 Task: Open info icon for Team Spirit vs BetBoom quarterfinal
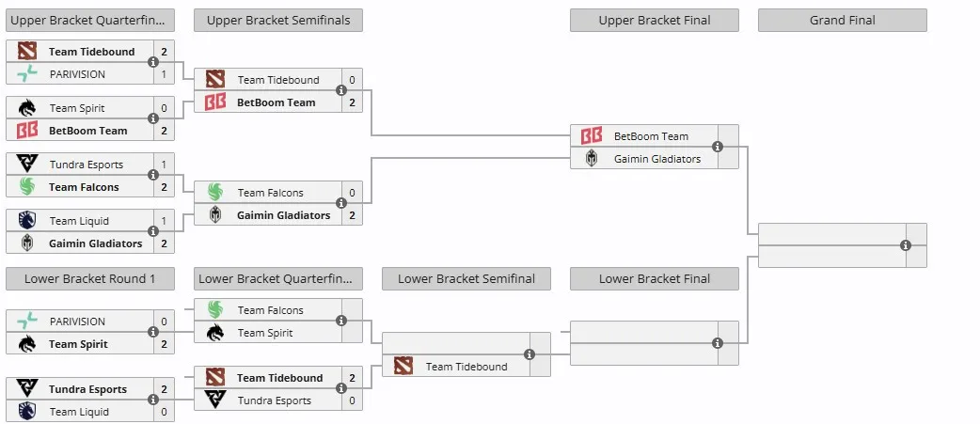153,118
